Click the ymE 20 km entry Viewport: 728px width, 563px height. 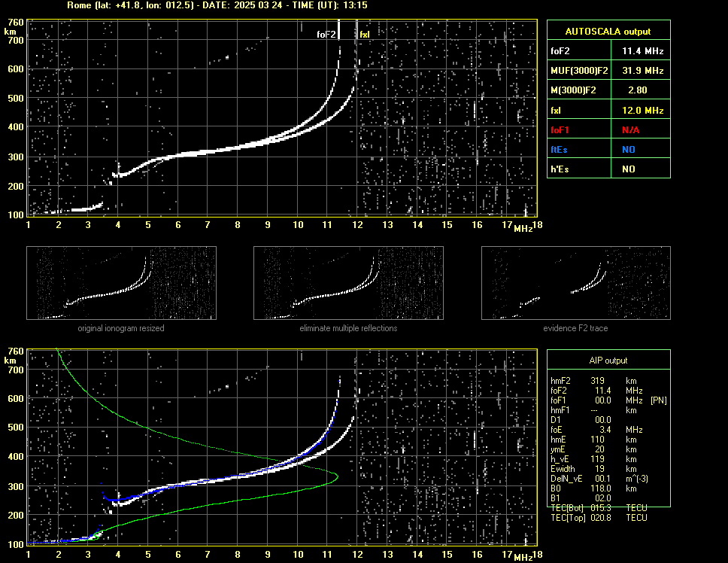click(x=593, y=449)
